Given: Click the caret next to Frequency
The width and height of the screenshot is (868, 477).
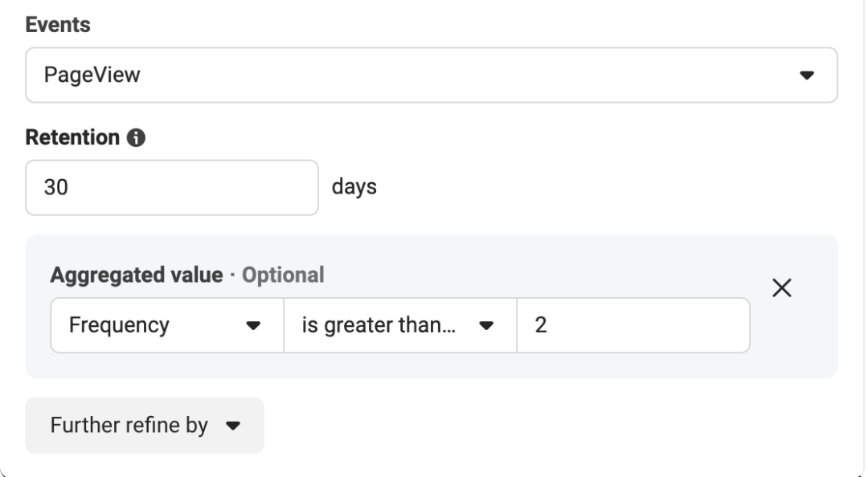Looking at the screenshot, I should click(253, 326).
